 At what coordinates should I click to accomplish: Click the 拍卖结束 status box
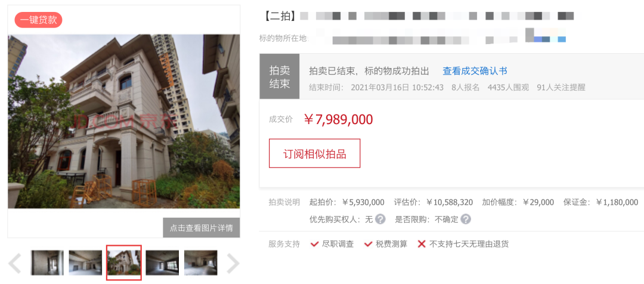tap(279, 76)
